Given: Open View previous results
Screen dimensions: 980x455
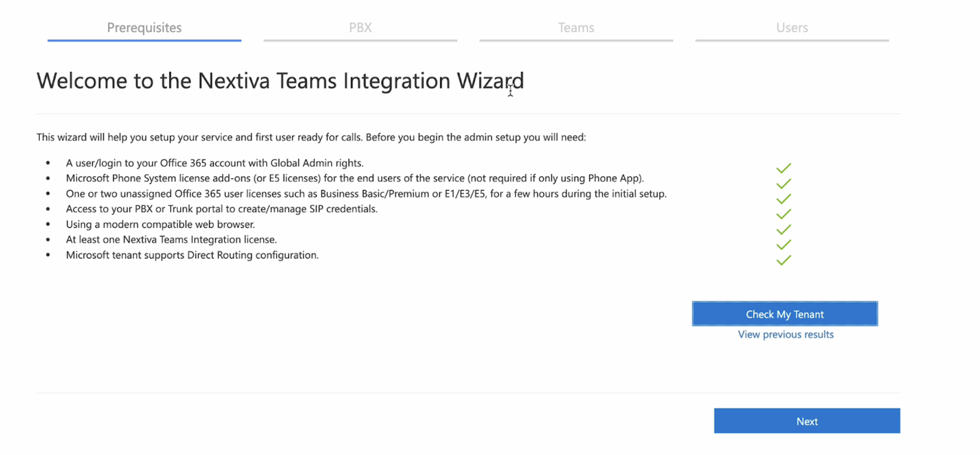Looking at the screenshot, I should pos(785,334).
